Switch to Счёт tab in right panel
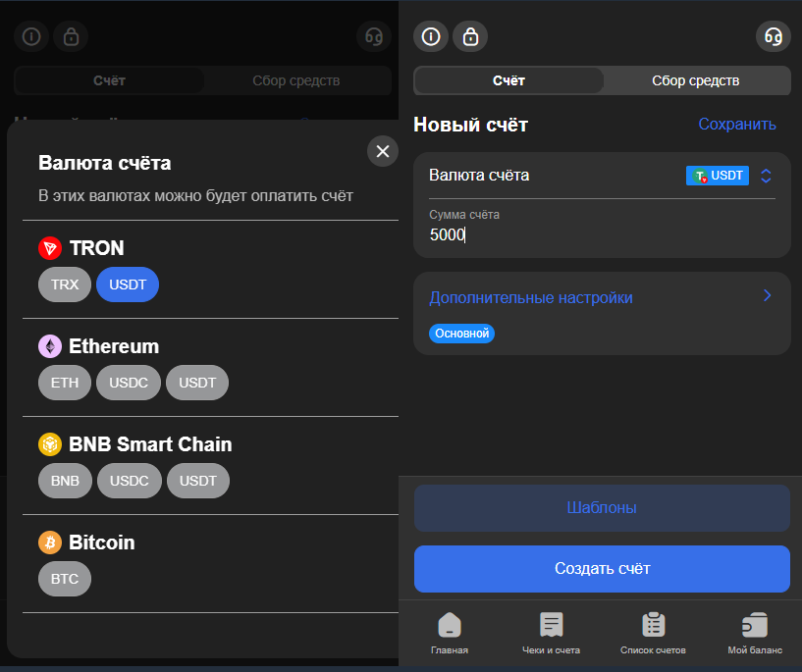 pyautogui.click(x=508, y=80)
